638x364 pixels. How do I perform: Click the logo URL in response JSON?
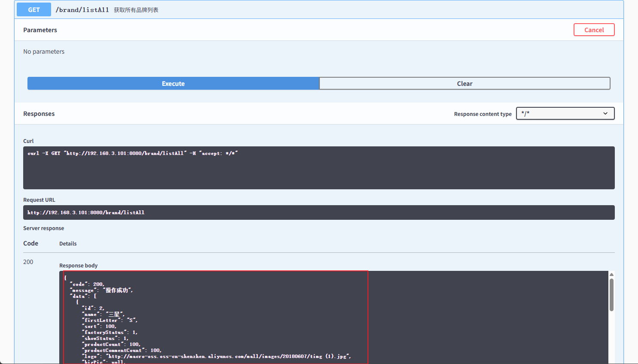coord(229,356)
